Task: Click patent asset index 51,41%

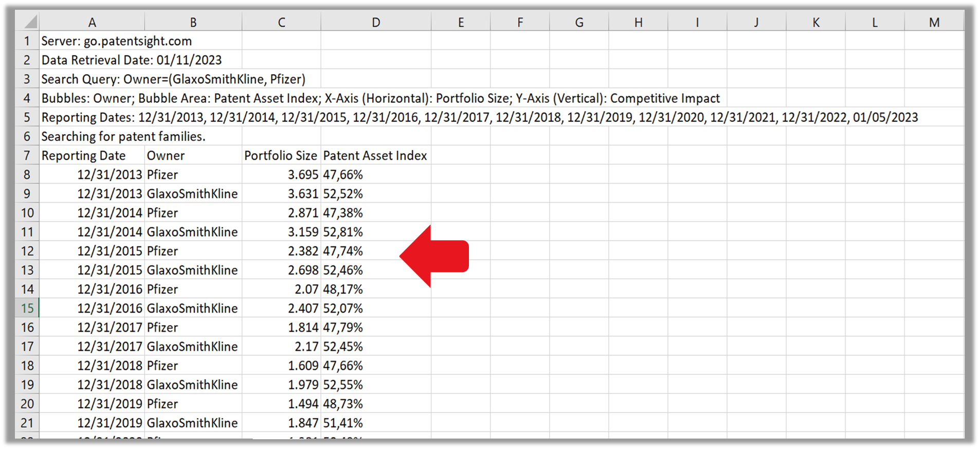Action: point(376,423)
